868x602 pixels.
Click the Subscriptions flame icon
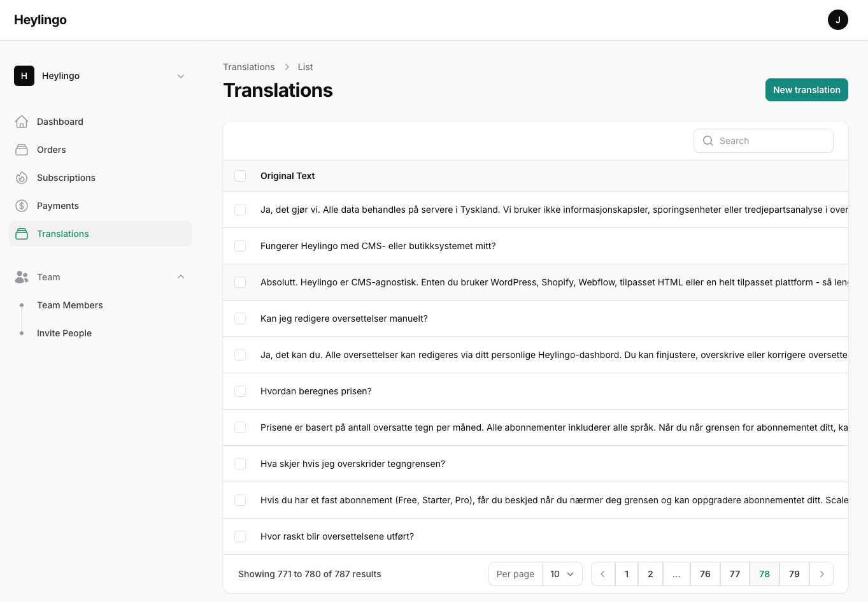[x=22, y=178]
